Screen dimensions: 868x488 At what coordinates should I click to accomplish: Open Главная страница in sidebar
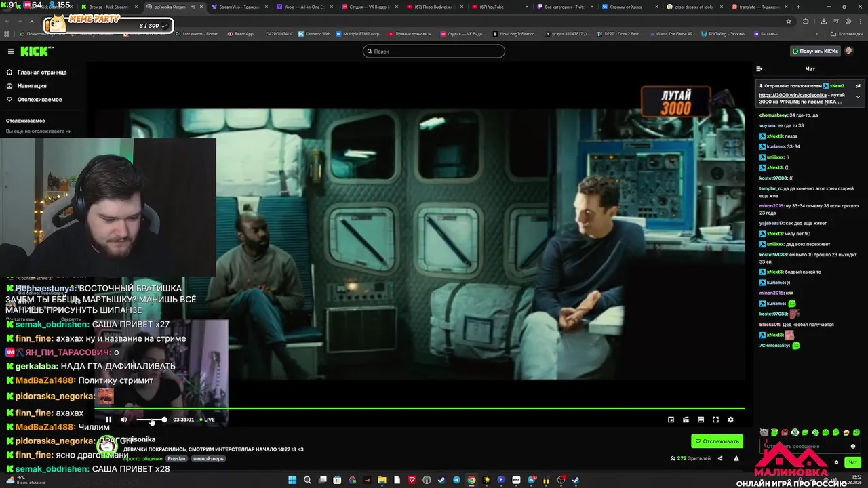(x=42, y=72)
